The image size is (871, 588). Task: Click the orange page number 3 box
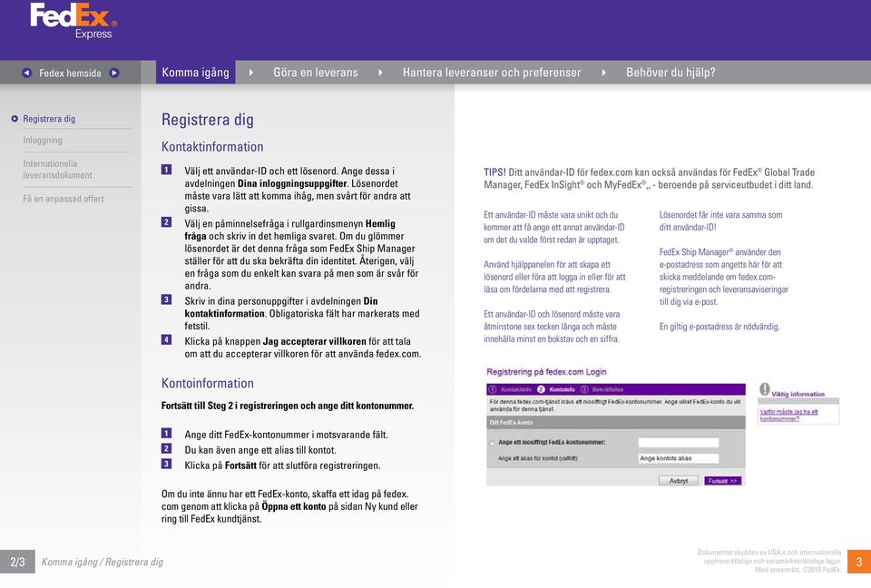click(859, 562)
